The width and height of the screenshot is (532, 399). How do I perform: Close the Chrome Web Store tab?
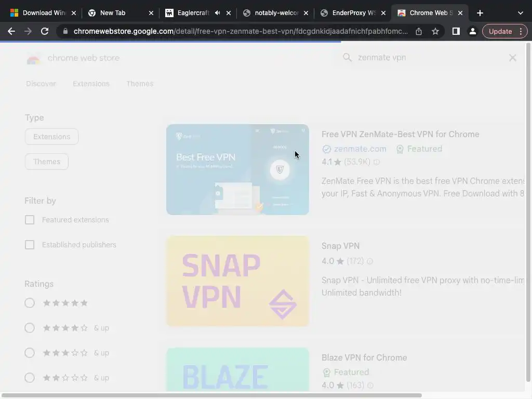[460, 13]
